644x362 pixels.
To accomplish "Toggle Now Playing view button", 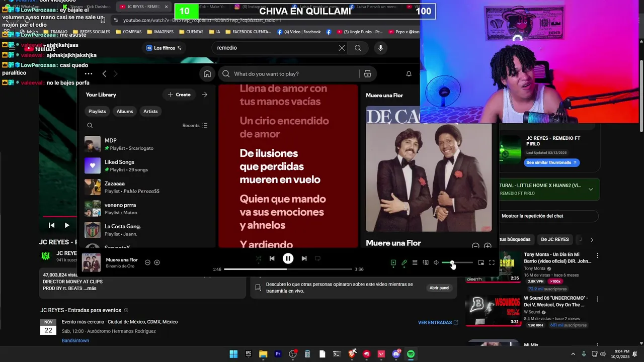I will tap(393, 262).
